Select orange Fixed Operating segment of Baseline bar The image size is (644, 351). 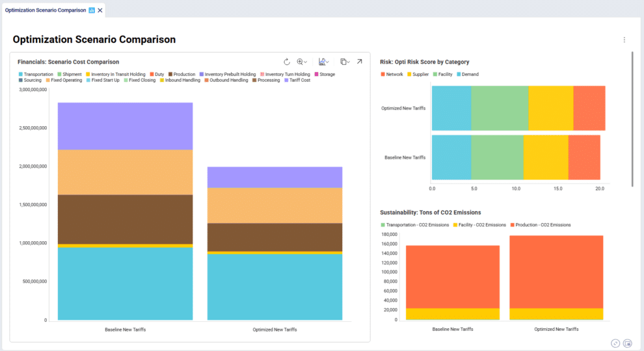126,172
